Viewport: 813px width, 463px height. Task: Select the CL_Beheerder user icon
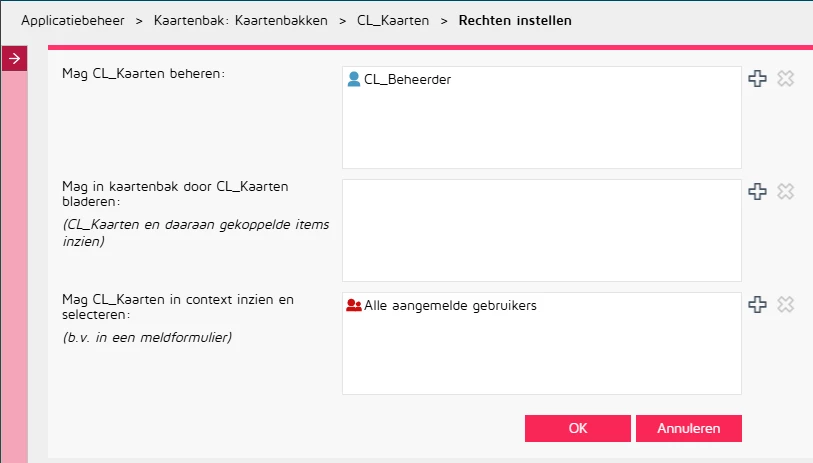[x=354, y=79]
